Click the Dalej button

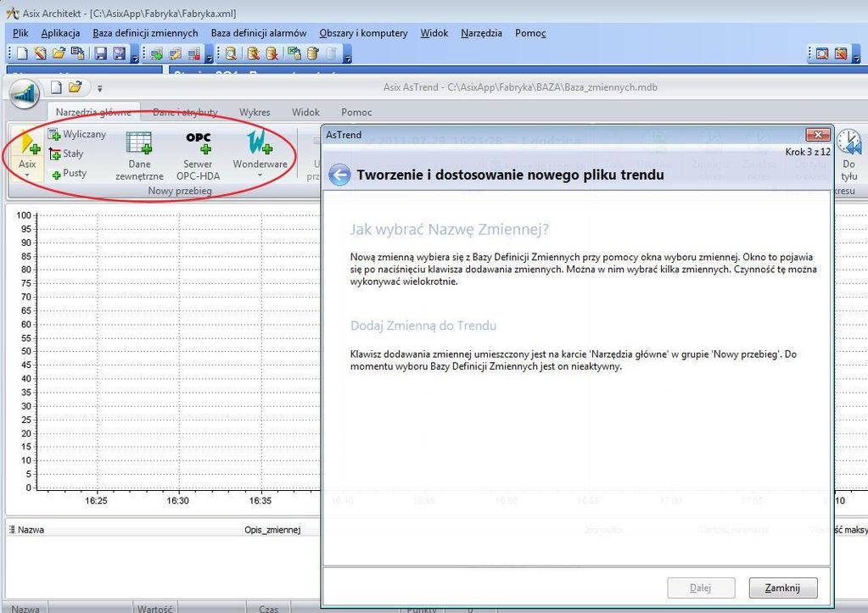coord(701,588)
